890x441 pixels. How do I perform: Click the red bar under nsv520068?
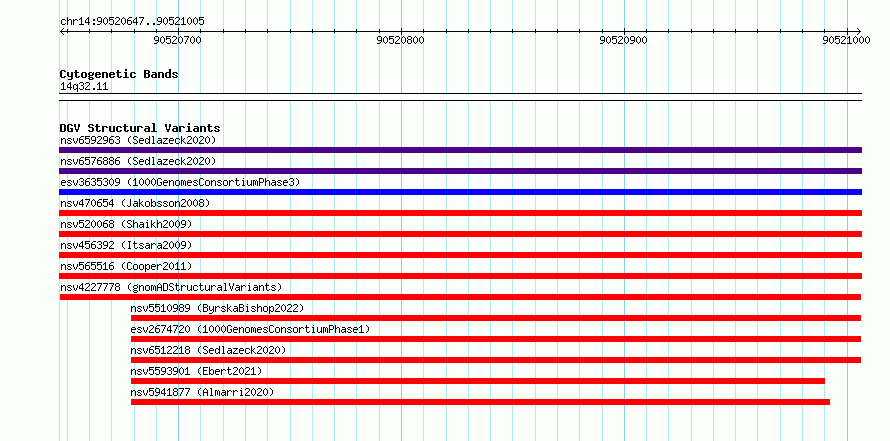point(460,234)
